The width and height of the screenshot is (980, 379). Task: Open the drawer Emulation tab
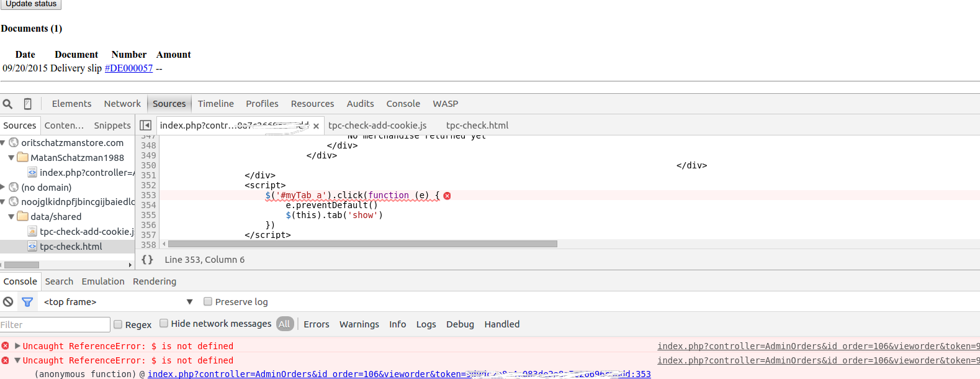point(103,281)
